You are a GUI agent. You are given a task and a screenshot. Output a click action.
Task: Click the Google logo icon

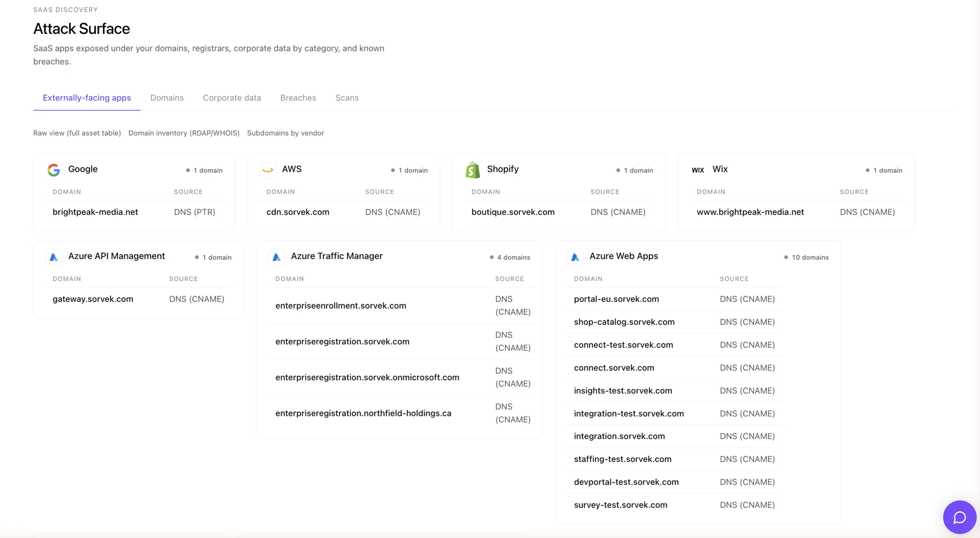pyautogui.click(x=54, y=170)
